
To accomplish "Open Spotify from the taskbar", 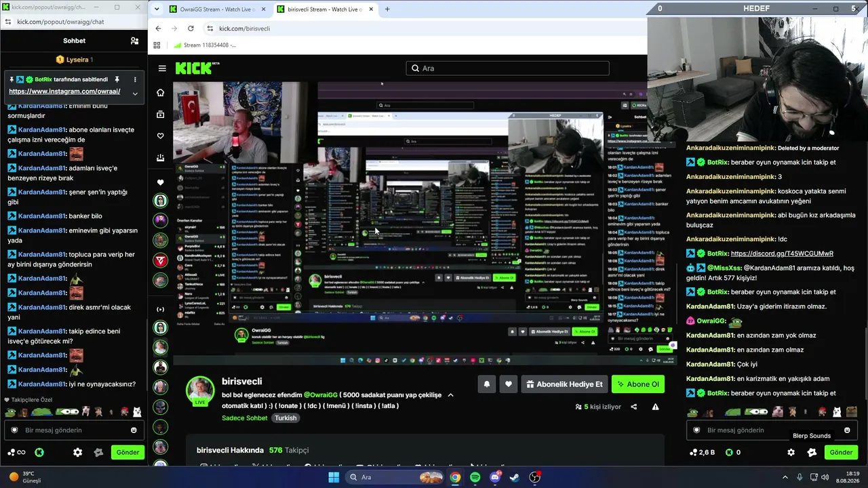I will 475,477.
